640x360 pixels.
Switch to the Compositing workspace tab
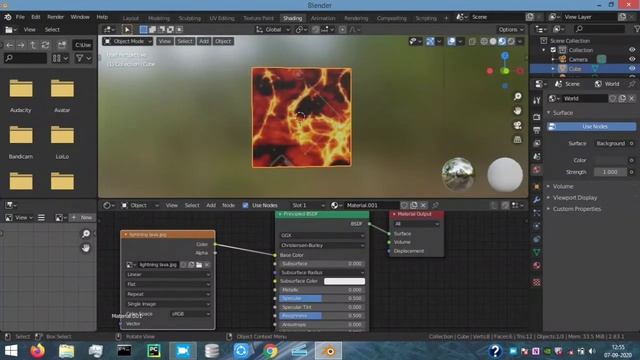(392, 18)
